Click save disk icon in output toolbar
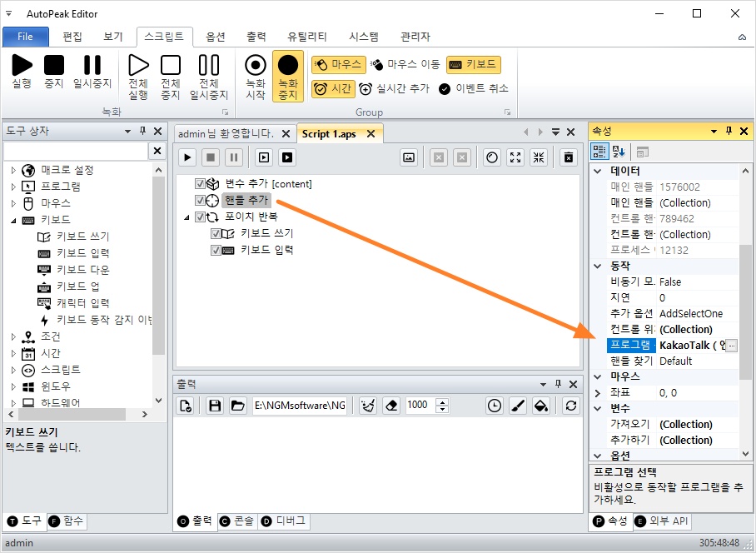Screen dimensions: 756x553 (x=215, y=406)
